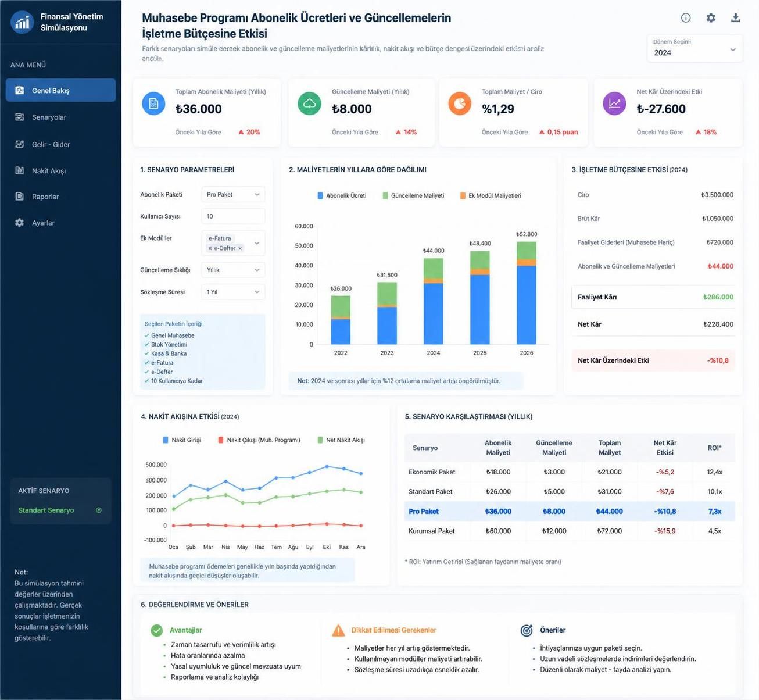Open the Güncelleme Sıklığı Yıllık dropdown
Viewport: 759px width, 700px height.
(233, 270)
